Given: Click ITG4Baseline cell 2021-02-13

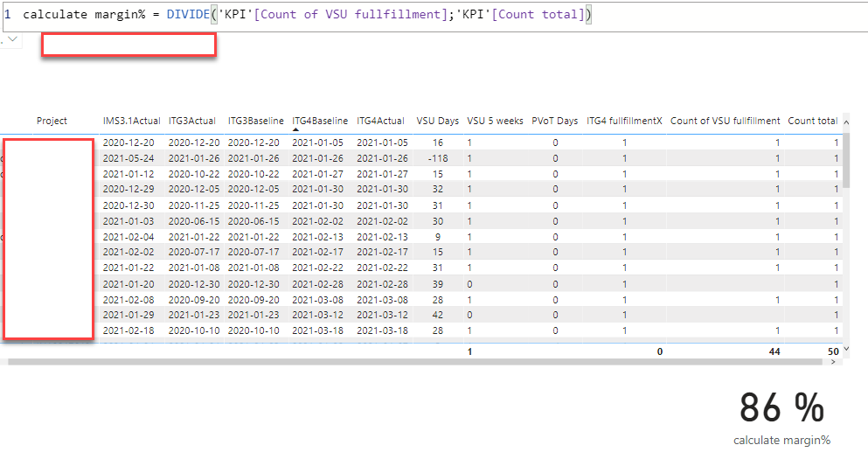Looking at the screenshot, I should coord(318,237).
